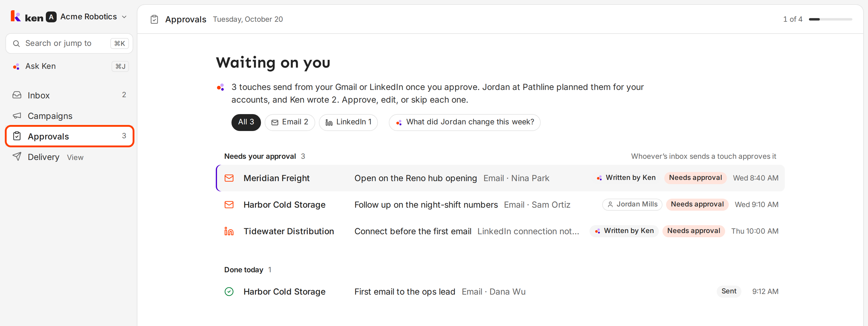Click the Delivery paper-plane icon
Image resolution: width=868 pixels, height=326 pixels.
click(x=17, y=156)
